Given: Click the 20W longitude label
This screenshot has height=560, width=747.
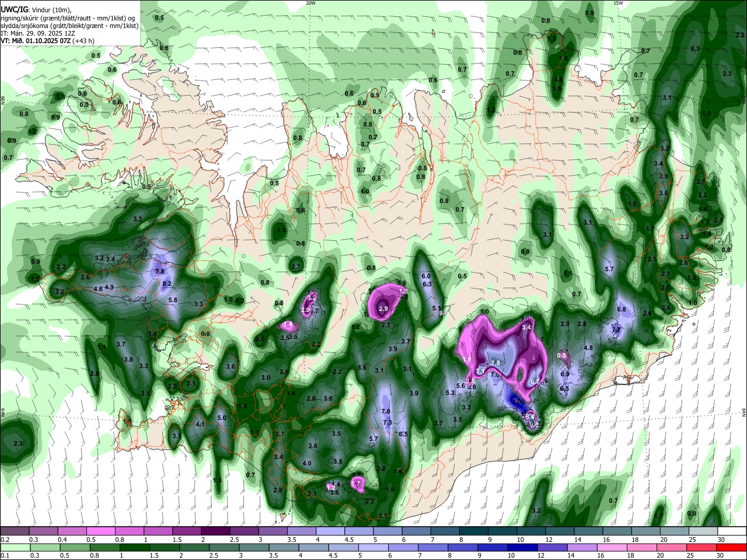Looking at the screenshot, I should (x=310, y=3).
